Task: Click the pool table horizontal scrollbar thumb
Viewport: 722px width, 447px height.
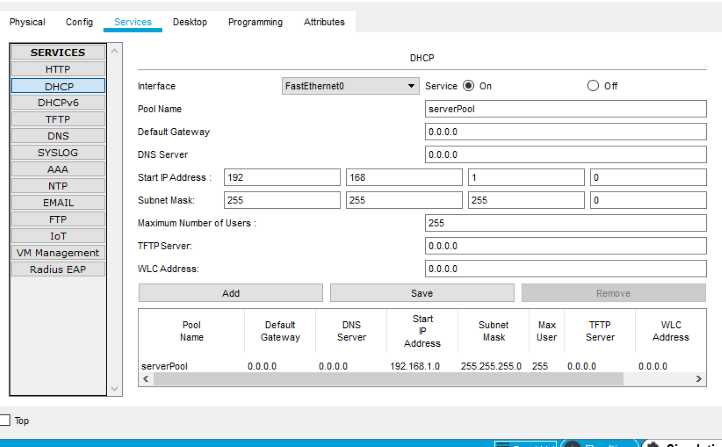Action: [389, 379]
